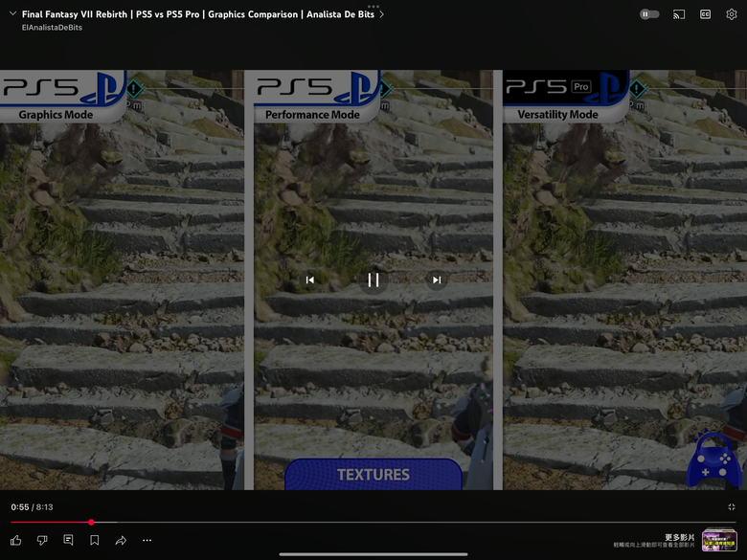Share this video
This screenshot has width=747, height=560.
121,540
